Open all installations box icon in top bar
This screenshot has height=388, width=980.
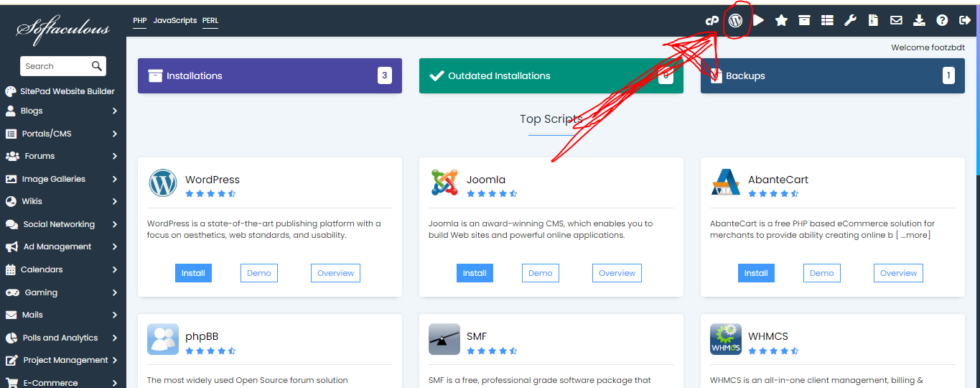[804, 21]
